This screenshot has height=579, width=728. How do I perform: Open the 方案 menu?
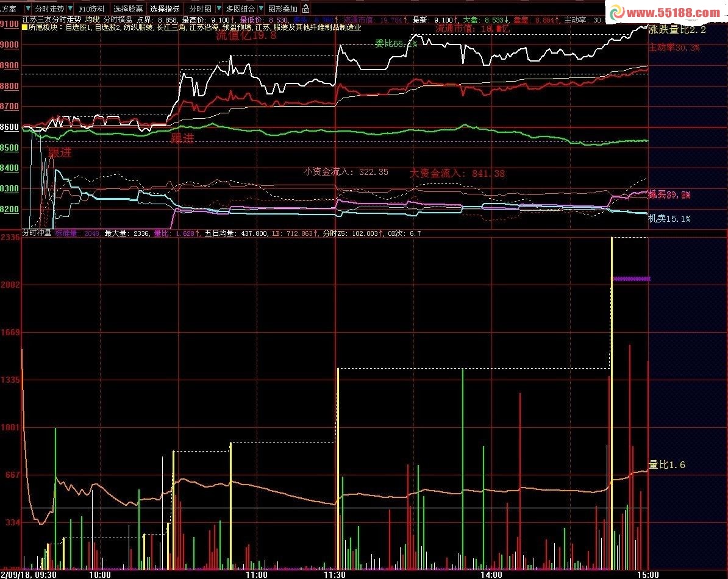click(x=9, y=9)
